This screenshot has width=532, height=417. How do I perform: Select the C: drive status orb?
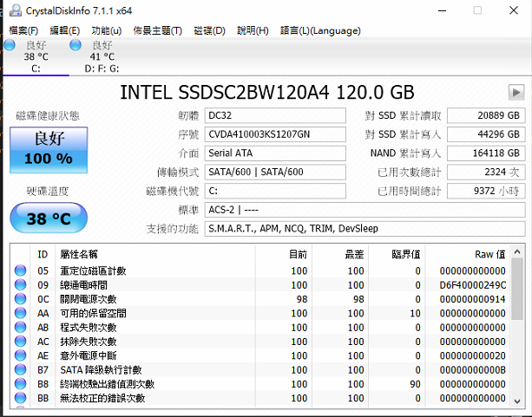coord(10,45)
